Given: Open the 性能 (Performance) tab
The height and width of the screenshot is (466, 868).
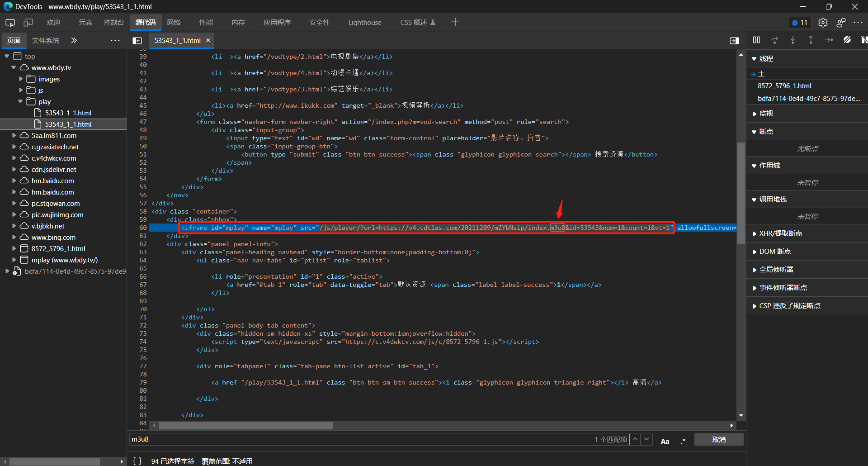Looking at the screenshot, I should click(x=206, y=23).
